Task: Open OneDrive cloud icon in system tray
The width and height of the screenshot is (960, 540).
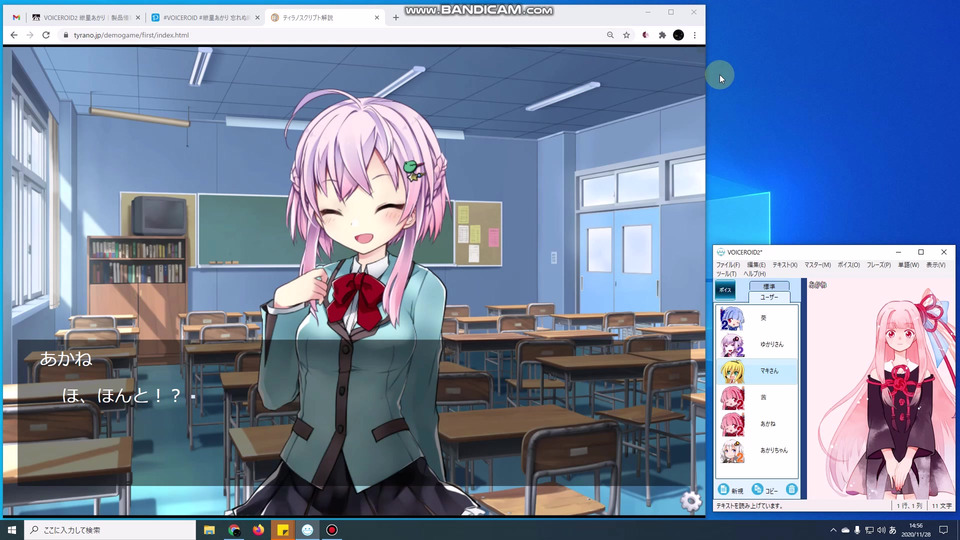Action: [845, 530]
